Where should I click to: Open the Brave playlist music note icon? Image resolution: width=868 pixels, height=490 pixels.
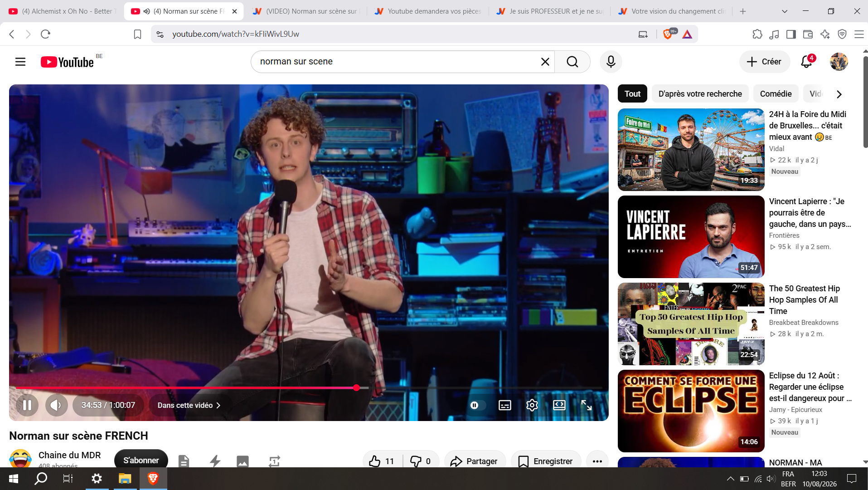click(774, 34)
